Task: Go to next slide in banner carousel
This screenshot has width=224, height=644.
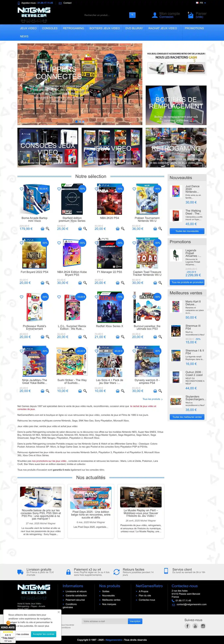Action: pos(139,85)
